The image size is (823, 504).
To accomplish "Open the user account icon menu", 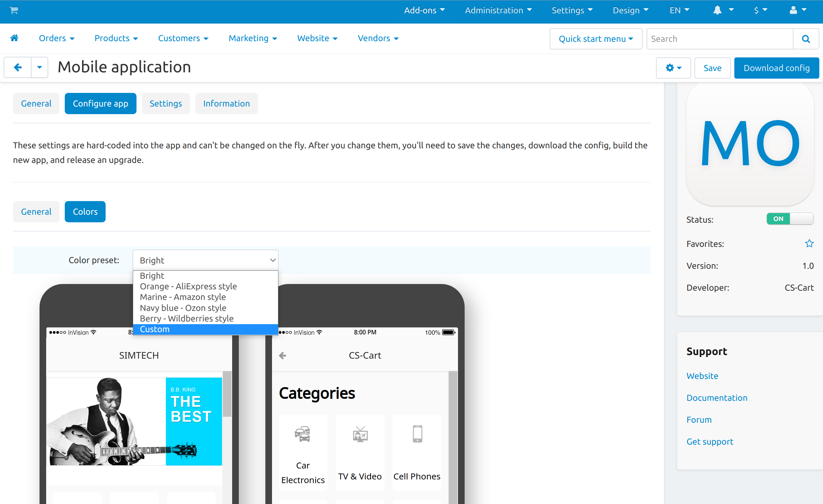I will pos(798,10).
